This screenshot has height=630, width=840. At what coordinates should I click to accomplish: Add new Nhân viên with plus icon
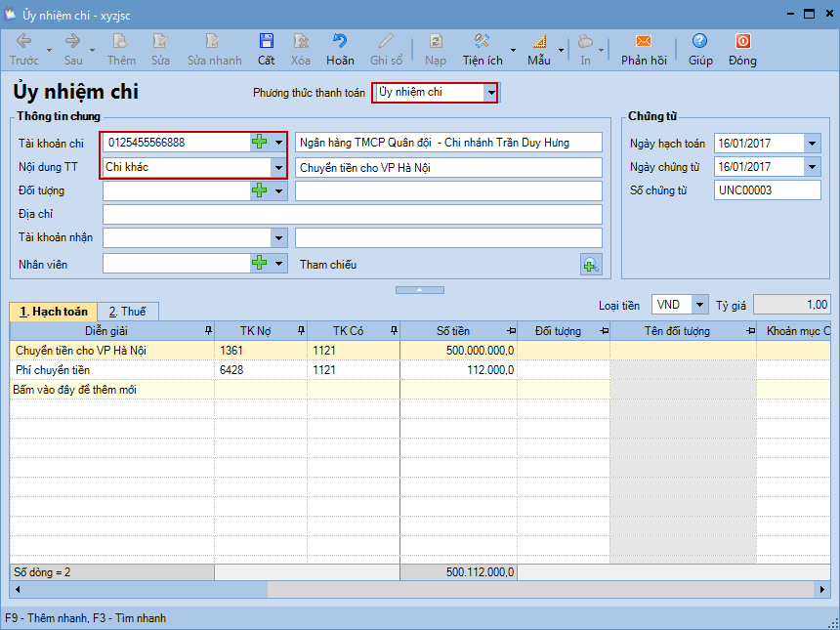click(259, 263)
